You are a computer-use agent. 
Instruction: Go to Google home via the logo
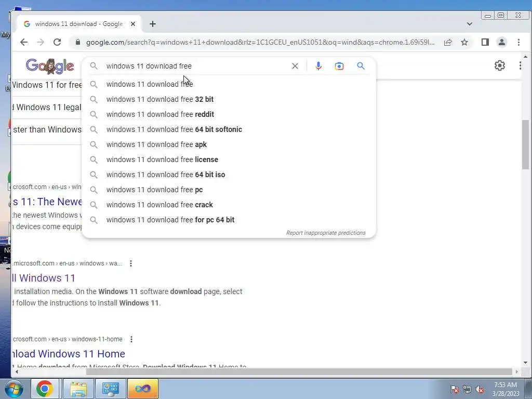pyautogui.click(x=50, y=66)
